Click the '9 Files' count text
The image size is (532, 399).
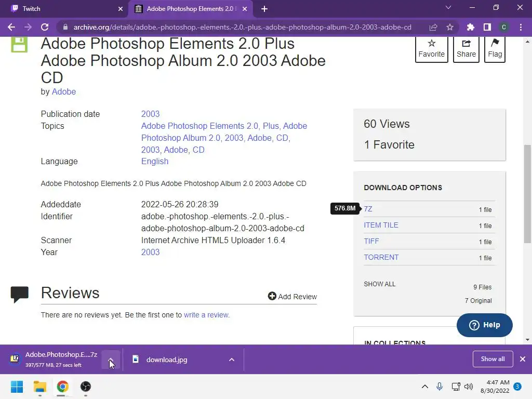click(x=483, y=287)
